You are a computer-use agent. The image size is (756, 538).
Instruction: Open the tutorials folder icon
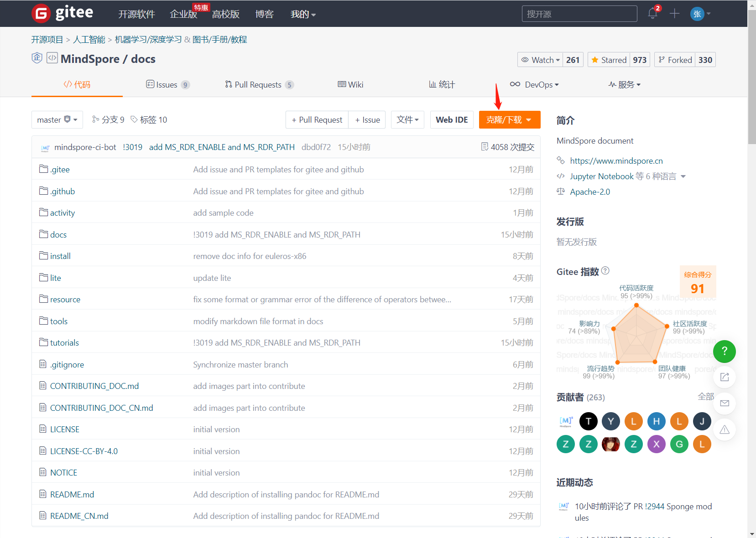point(44,342)
